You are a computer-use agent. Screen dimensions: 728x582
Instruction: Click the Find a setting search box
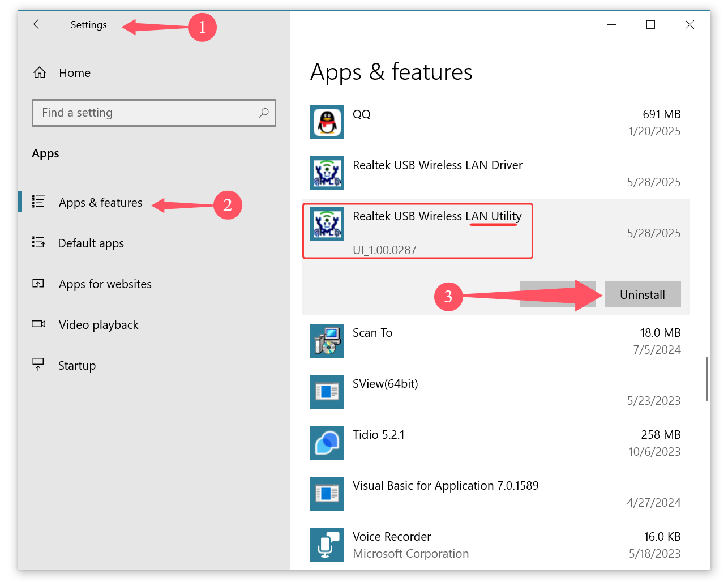147,113
